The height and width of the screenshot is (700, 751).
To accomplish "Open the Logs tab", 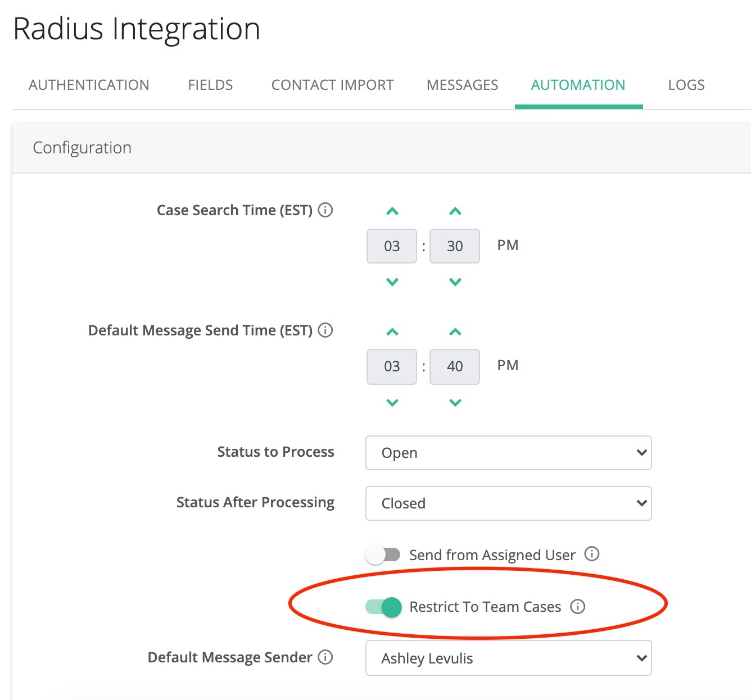I will tap(686, 85).
